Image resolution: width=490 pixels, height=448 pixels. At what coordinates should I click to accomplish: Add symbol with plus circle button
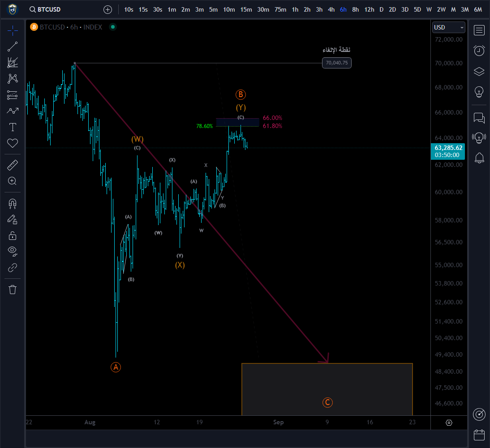pos(107,10)
